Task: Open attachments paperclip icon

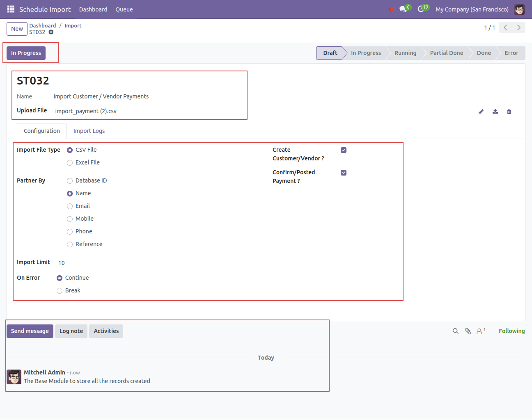Action: [x=468, y=331]
